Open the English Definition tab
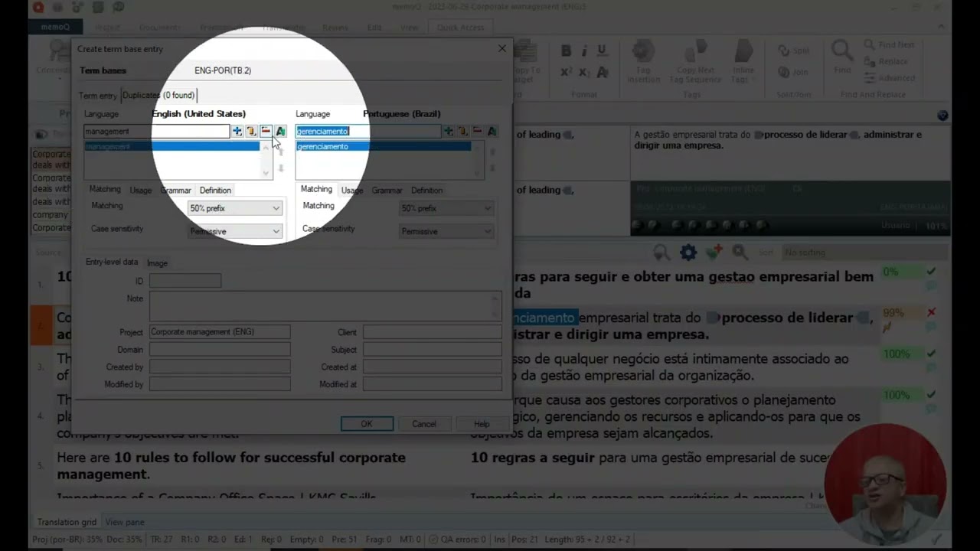 215,191
